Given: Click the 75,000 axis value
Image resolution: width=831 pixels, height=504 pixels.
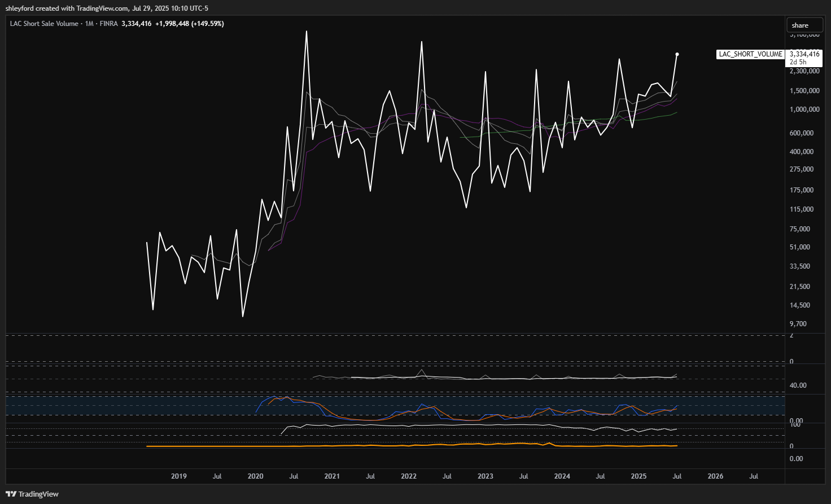Looking at the screenshot, I should point(800,229).
